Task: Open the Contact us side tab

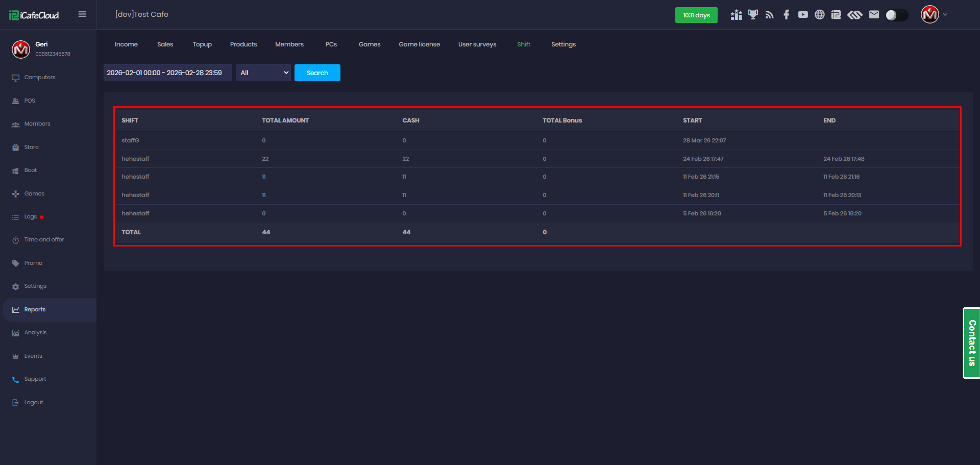Action: [971, 343]
